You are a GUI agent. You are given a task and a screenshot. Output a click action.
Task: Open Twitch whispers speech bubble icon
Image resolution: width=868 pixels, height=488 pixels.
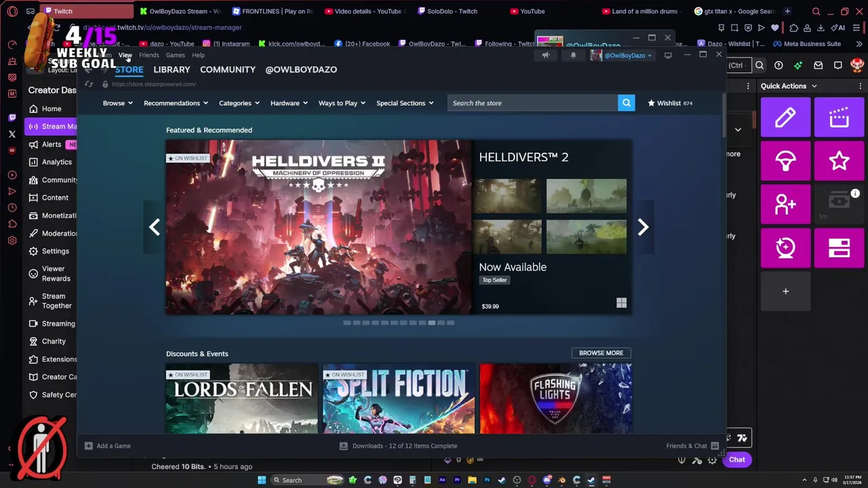pyautogui.click(x=838, y=65)
